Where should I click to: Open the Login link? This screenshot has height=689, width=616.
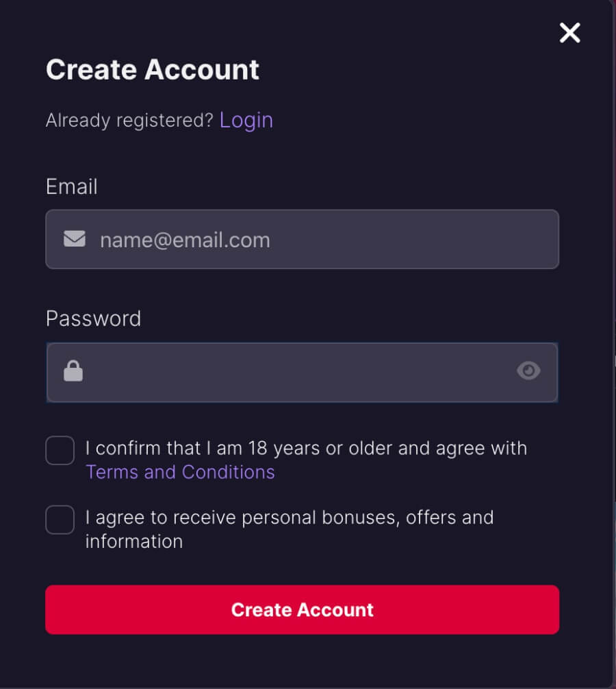[x=246, y=121]
